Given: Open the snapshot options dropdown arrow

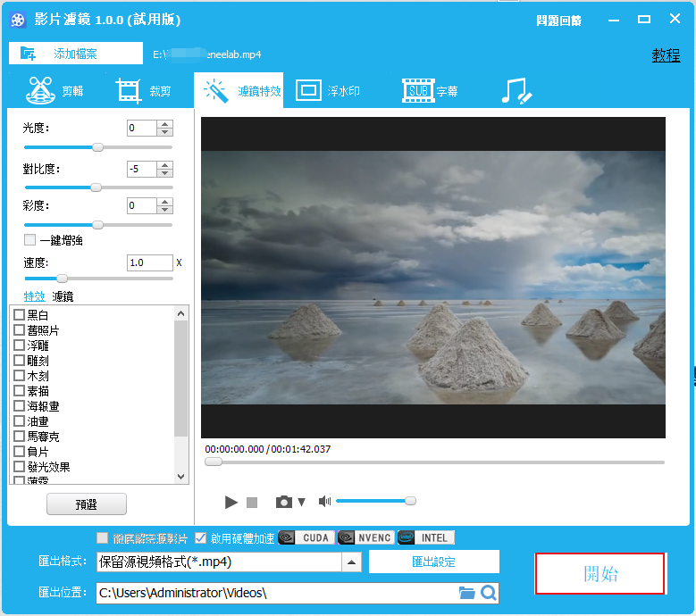Looking at the screenshot, I should pyautogui.click(x=301, y=503).
